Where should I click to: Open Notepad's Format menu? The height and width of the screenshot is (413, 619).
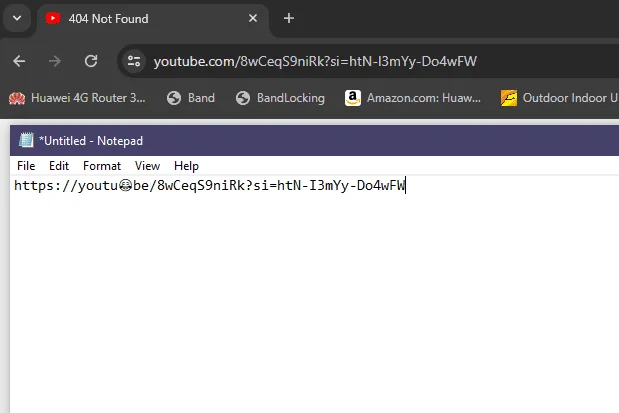(x=102, y=166)
